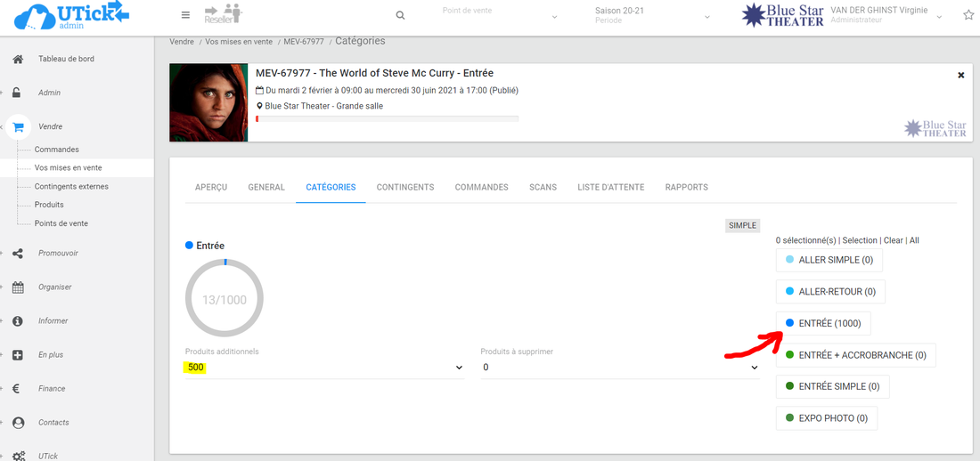Open Tableau de bord home icon
Viewport: 980px width, 461px height.
tap(18, 59)
